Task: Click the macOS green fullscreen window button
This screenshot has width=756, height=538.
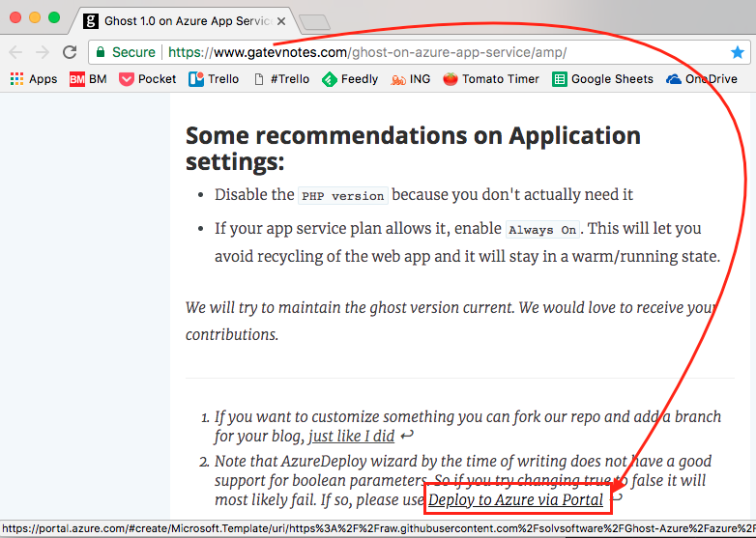Action: tap(54, 17)
